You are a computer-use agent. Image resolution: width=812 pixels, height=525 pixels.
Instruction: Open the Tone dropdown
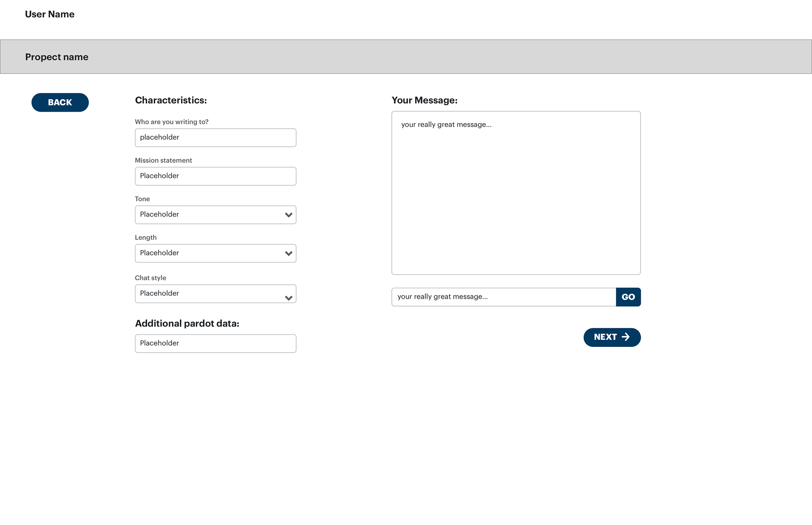(x=216, y=215)
